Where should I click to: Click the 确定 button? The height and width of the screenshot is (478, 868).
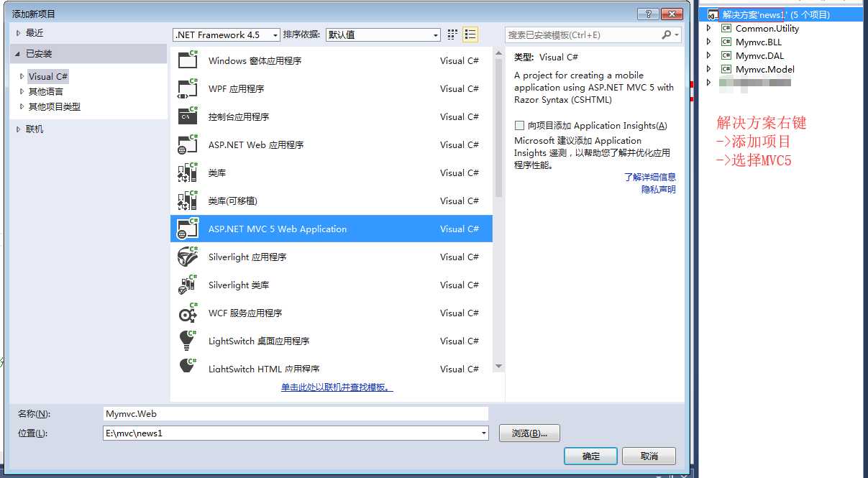[x=590, y=456]
